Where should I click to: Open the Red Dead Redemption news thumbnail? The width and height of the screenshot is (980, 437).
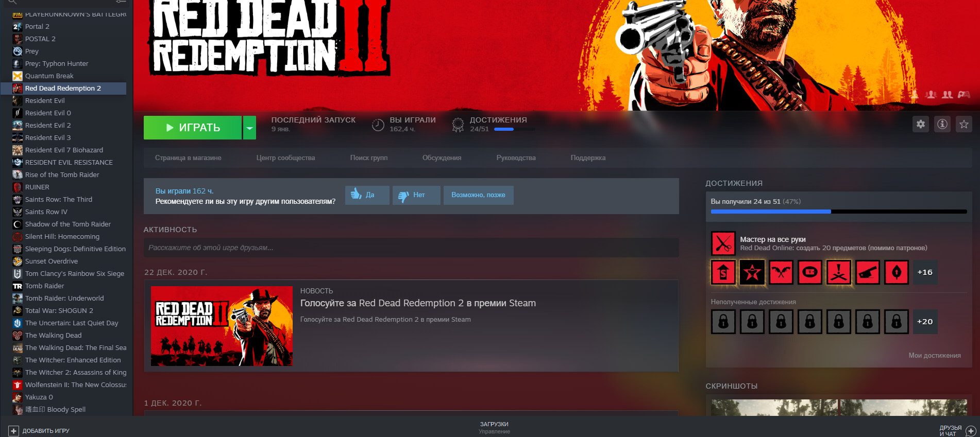pyautogui.click(x=222, y=326)
